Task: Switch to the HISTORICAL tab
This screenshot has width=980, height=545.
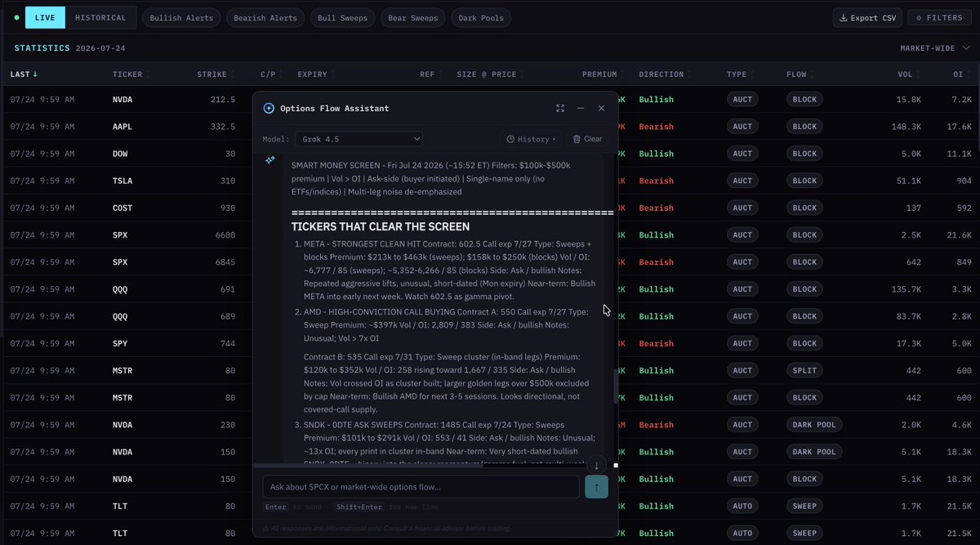Action: [x=100, y=17]
